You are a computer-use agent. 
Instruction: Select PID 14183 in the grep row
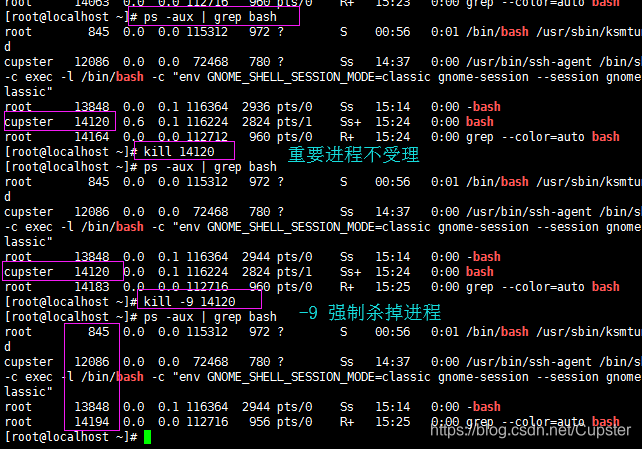[92, 287]
